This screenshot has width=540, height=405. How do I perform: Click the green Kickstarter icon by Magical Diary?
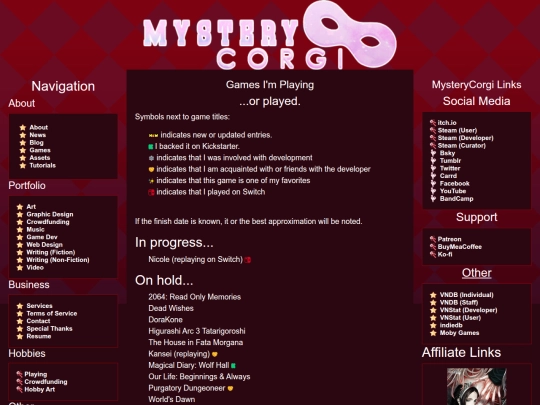tap(233, 366)
